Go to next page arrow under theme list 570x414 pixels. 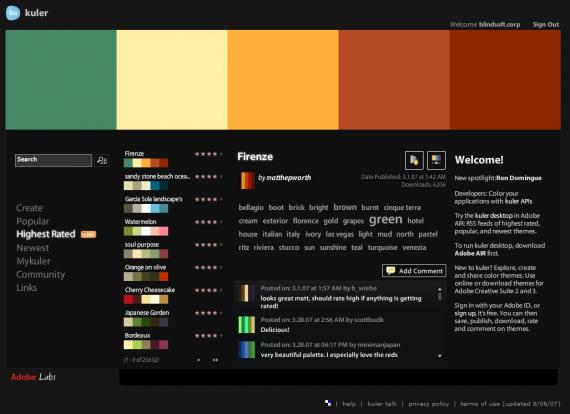[198, 360]
